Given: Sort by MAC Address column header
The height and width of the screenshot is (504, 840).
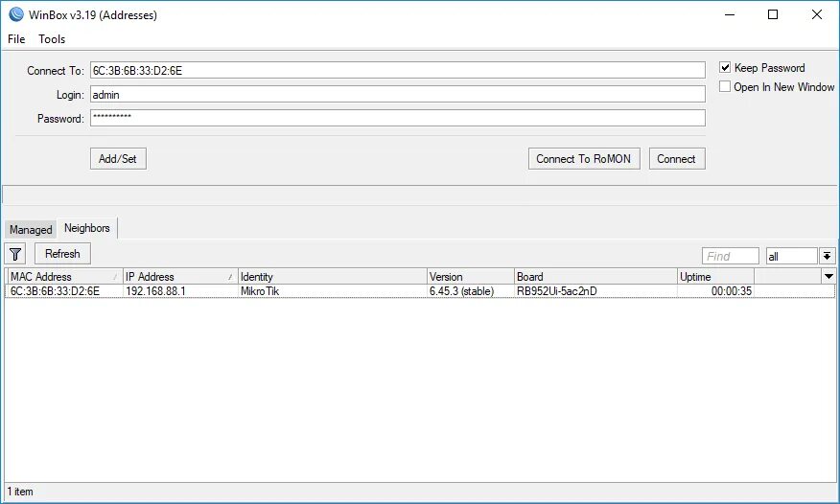Looking at the screenshot, I should click(63, 277).
